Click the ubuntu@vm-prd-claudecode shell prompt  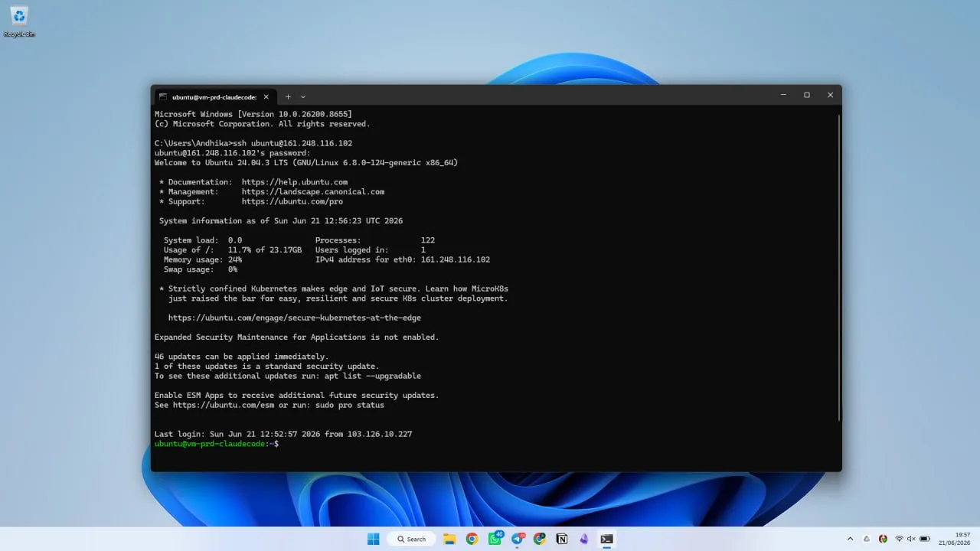tap(217, 444)
